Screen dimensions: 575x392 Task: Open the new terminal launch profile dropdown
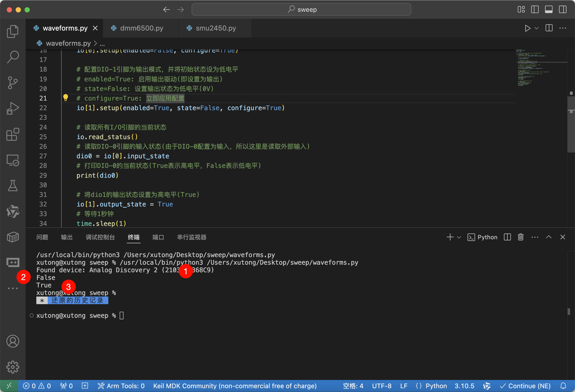[x=459, y=237]
